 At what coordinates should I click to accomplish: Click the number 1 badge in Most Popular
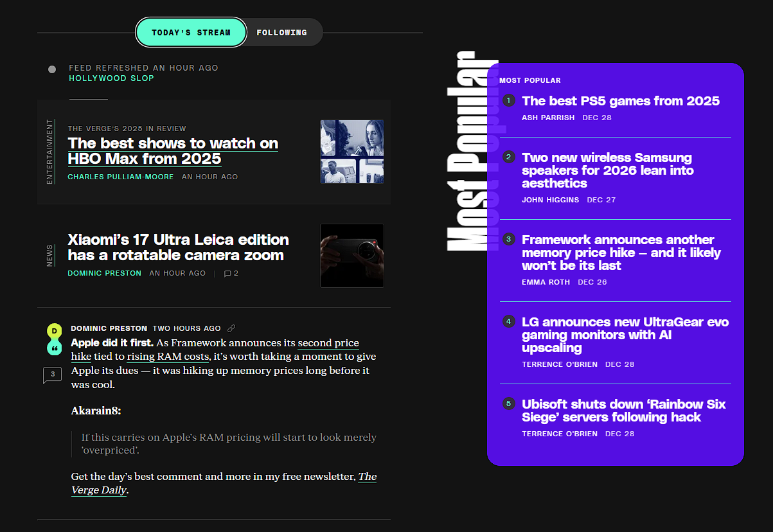pos(508,100)
